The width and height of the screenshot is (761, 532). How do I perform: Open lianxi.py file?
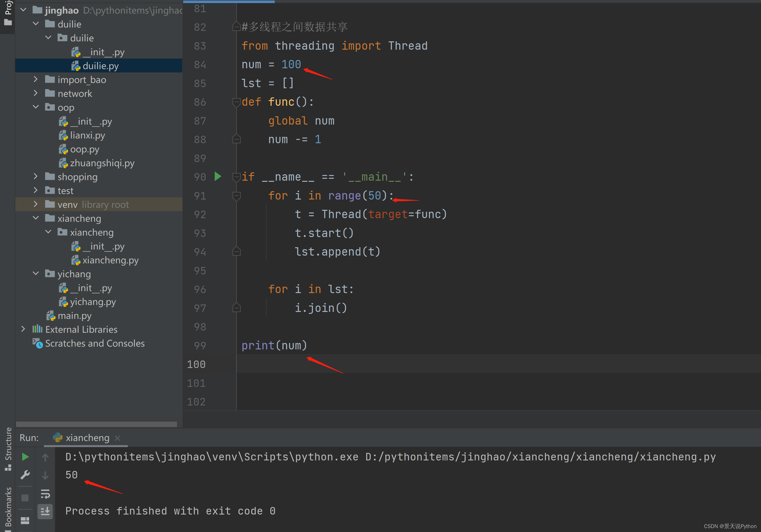point(87,135)
